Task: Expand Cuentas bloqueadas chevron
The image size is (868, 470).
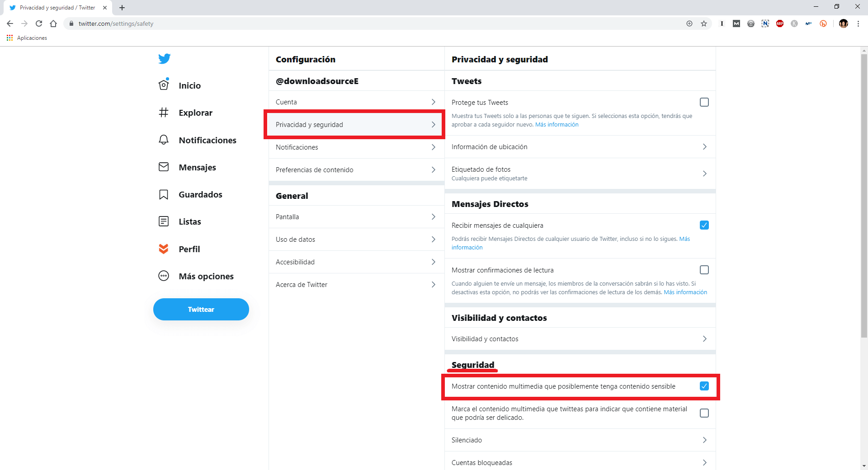Action: tap(704, 463)
